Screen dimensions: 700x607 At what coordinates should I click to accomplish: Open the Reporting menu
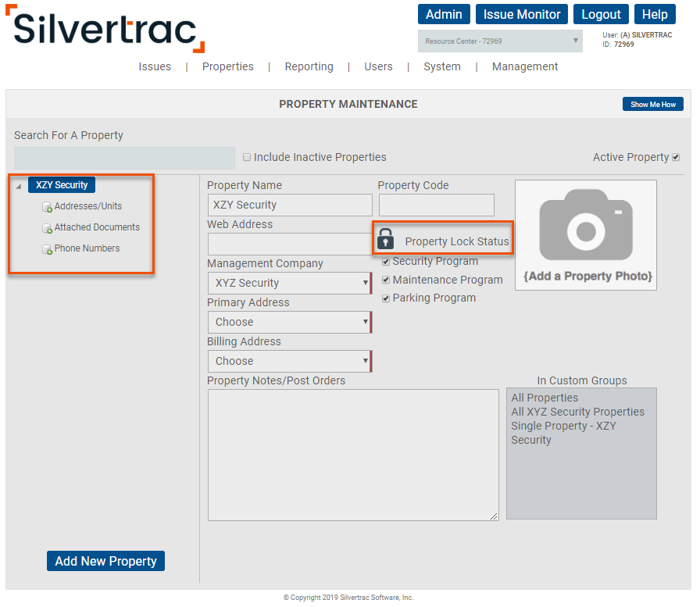(x=309, y=66)
